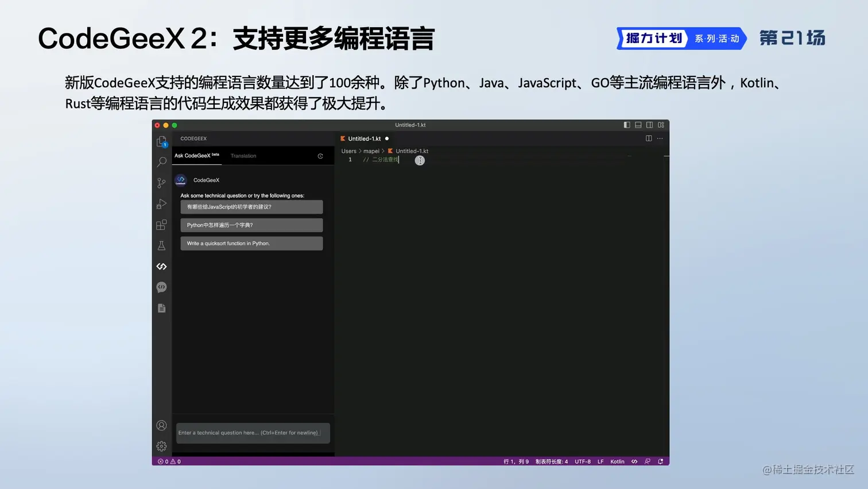Switch to the Translation tab

[243, 156]
